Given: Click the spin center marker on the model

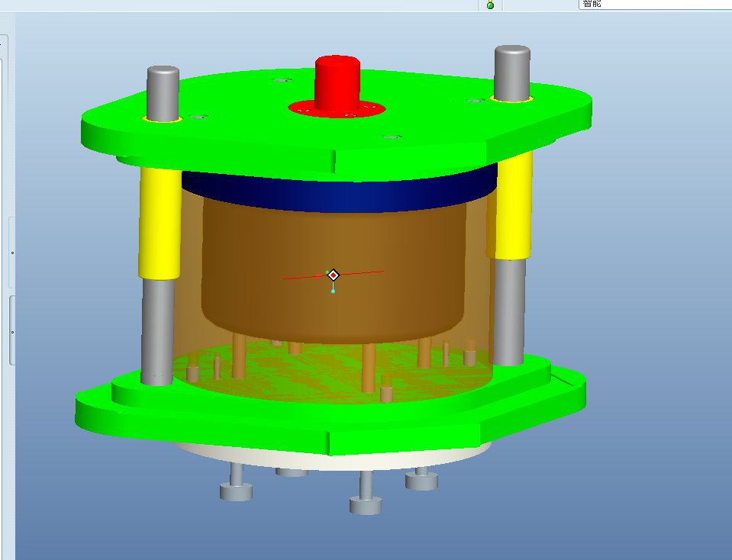Looking at the screenshot, I should pyautogui.click(x=333, y=275).
